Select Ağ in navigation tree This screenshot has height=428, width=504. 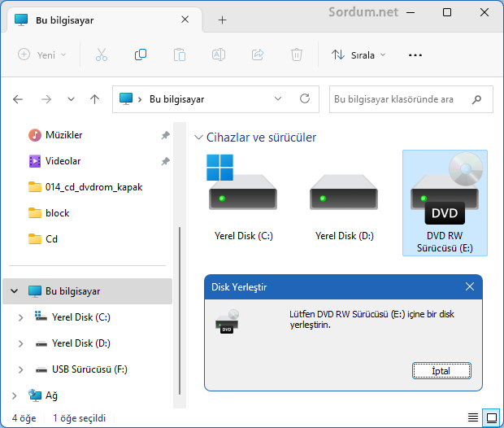[43, 395]
